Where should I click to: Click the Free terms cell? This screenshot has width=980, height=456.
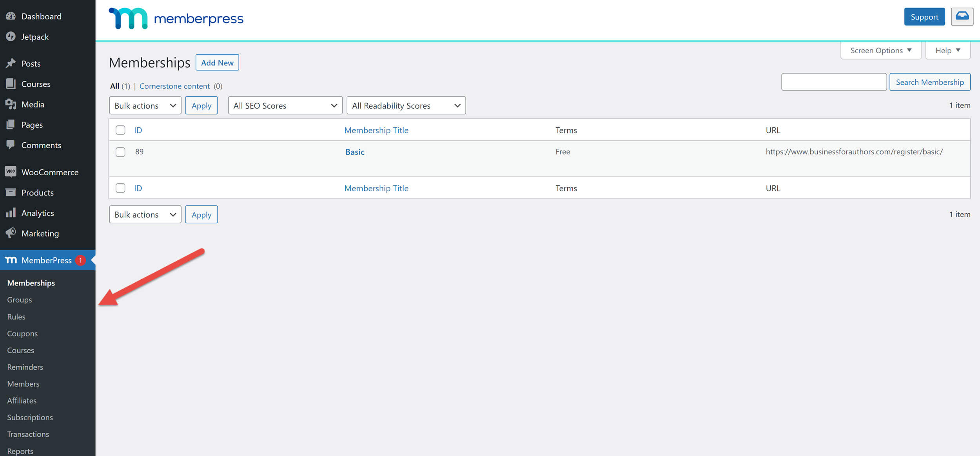click(x=563, y=151)
